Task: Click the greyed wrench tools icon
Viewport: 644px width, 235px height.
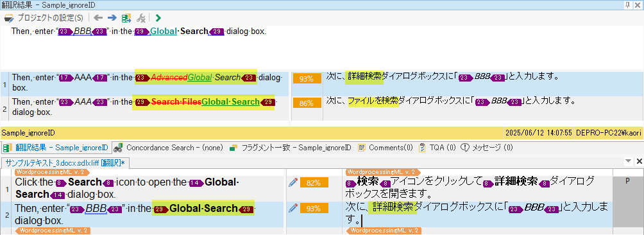Action: [141, 18]
